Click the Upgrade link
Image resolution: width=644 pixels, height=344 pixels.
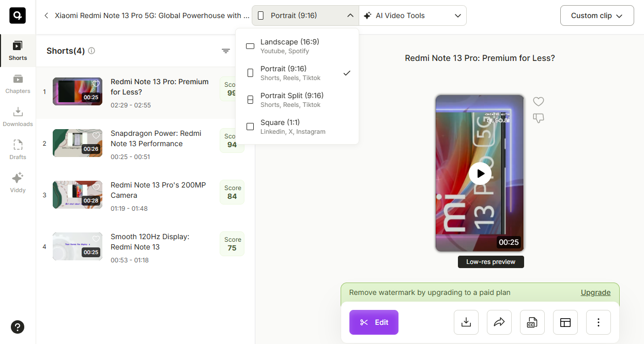coord(595,292)
